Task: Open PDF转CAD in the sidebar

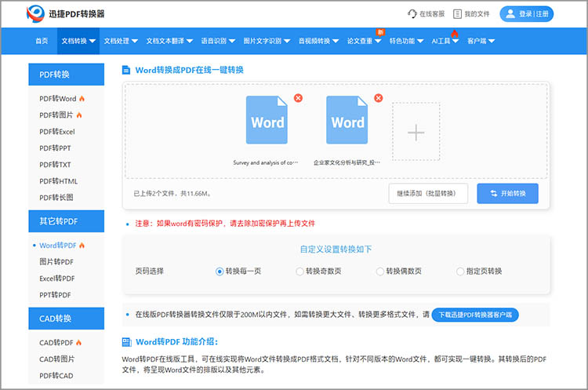Action: click(x=56, y=376)
